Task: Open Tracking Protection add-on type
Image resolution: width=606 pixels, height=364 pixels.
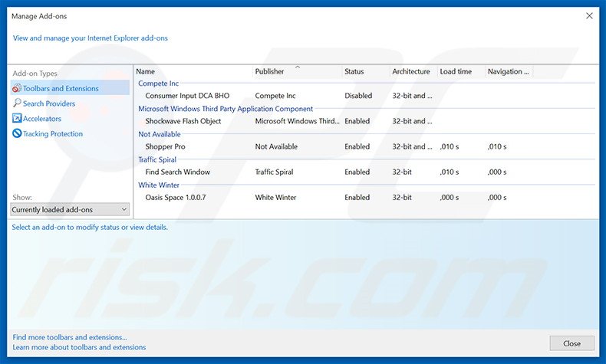Action: click(x=53, y=133)
